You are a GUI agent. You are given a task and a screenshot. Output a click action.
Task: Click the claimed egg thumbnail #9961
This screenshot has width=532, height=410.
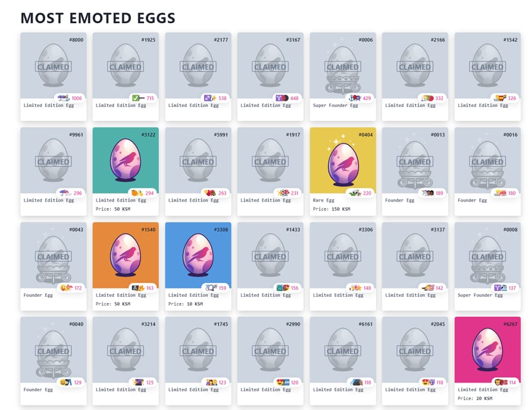pyautogui.click(x=53, y=161)
